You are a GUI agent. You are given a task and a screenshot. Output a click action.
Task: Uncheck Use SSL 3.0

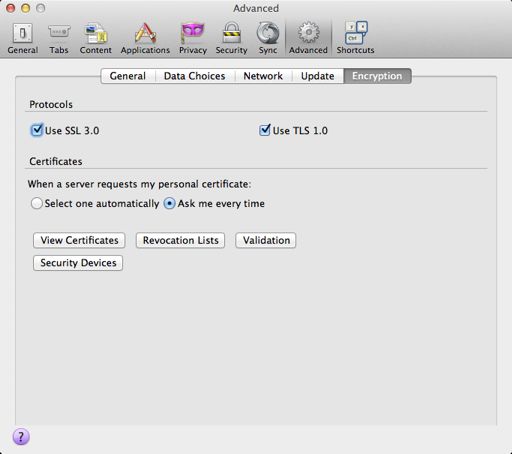point(37,130)
